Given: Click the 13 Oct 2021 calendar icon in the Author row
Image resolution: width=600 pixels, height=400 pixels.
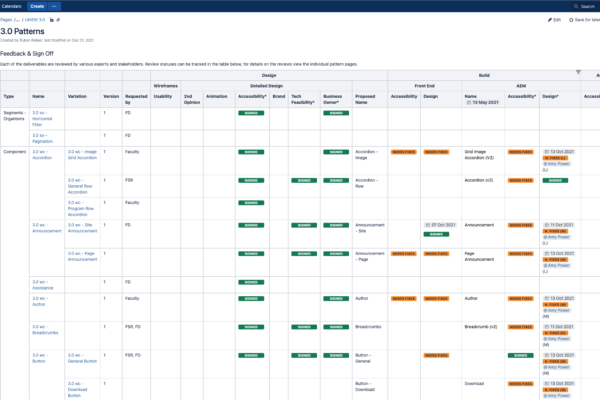Looking at the screenshot, I should tap(547, 299).
